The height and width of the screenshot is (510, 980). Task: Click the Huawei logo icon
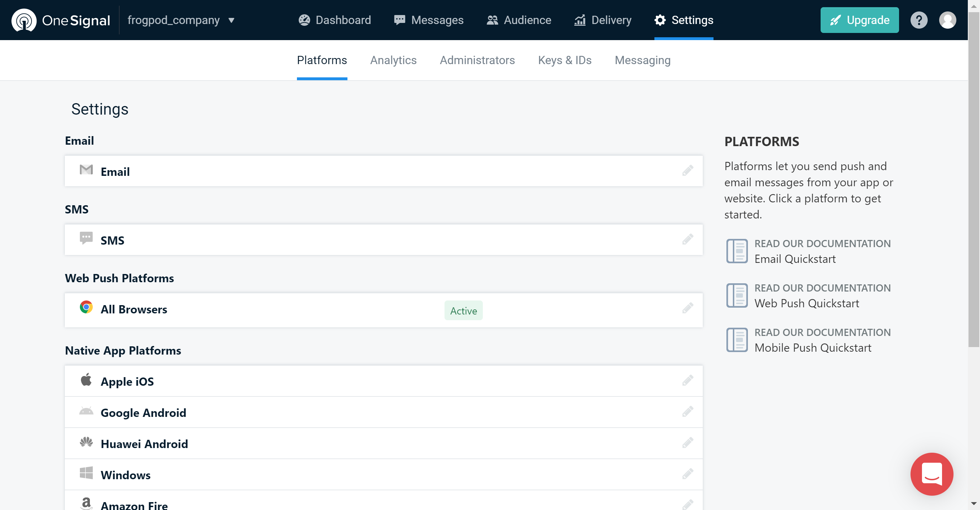click(86, 442)
